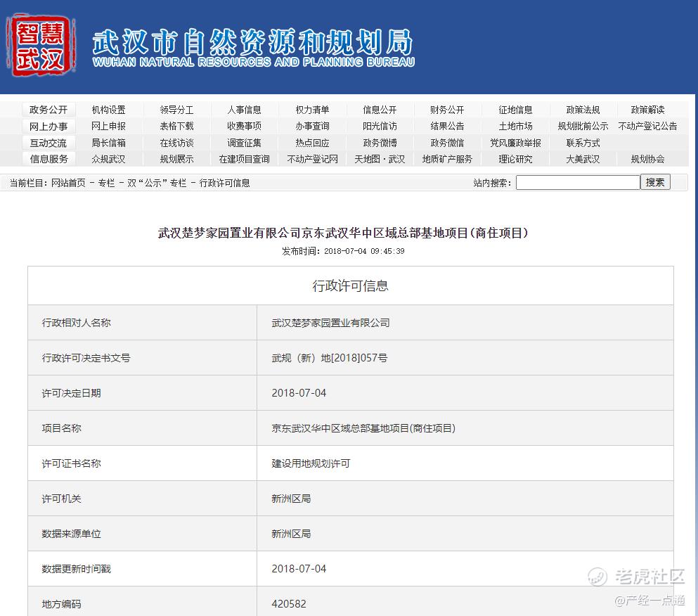Open 在线访谈 link
This screenshot has width=698, height=616.
coord(176,143)
